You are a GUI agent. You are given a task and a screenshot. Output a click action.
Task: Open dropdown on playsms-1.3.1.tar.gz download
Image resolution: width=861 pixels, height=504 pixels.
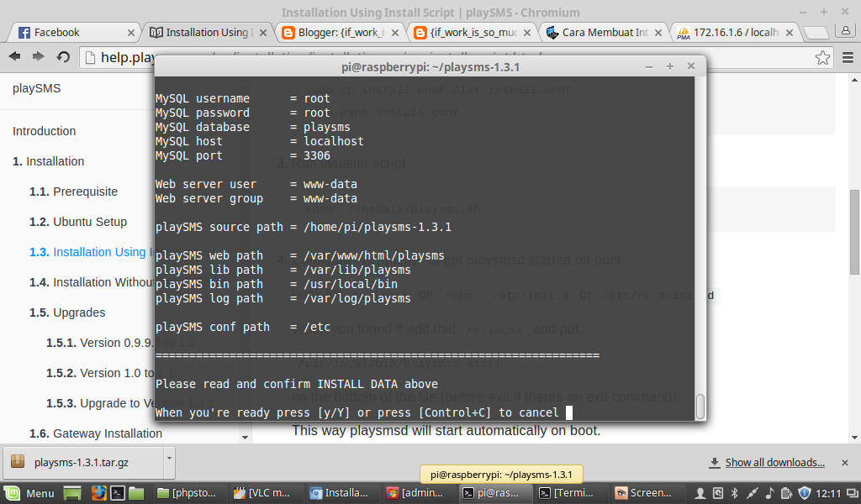[x=170, y=462]
